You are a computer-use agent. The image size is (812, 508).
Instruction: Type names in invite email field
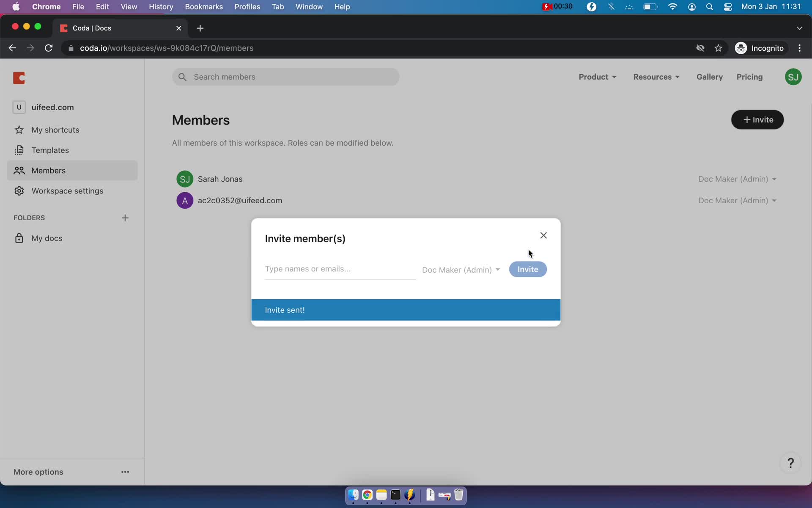[340, 268]
